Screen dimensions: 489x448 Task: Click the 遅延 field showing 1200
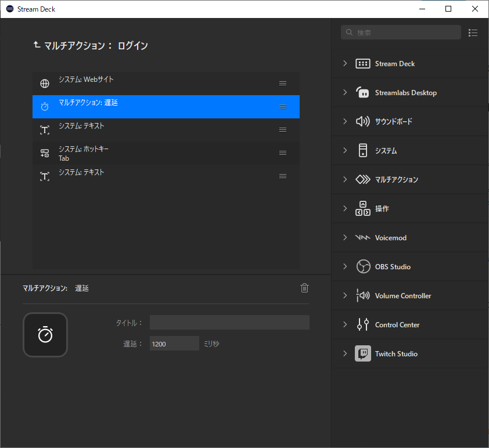tap(174, 344)
